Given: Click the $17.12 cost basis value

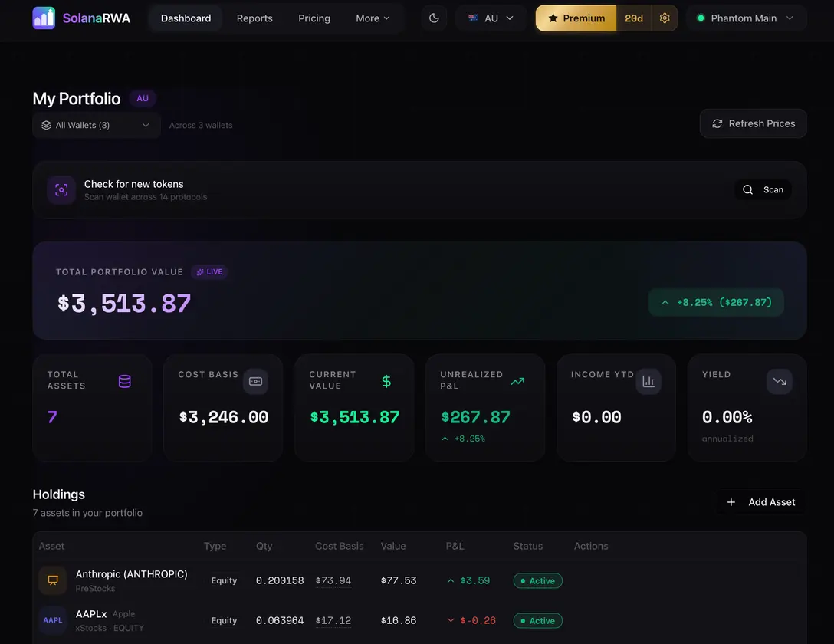Looking at the screenshot, I should [333, 620].
